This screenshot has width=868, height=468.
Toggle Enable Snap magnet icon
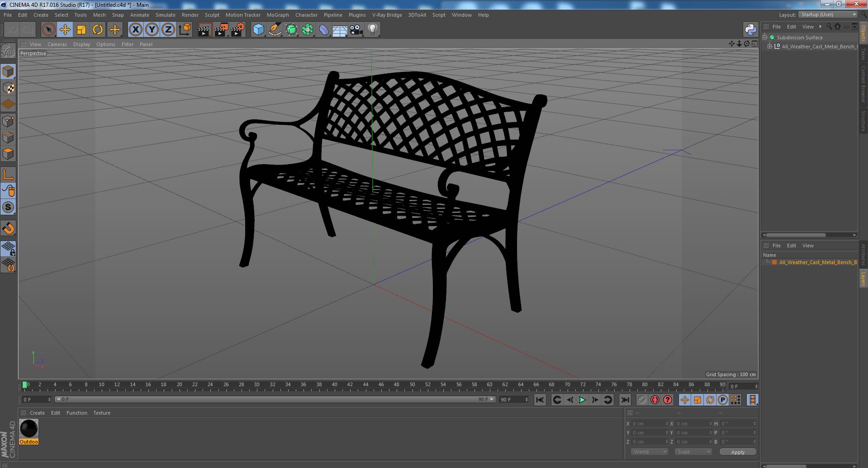pos(8,228)
